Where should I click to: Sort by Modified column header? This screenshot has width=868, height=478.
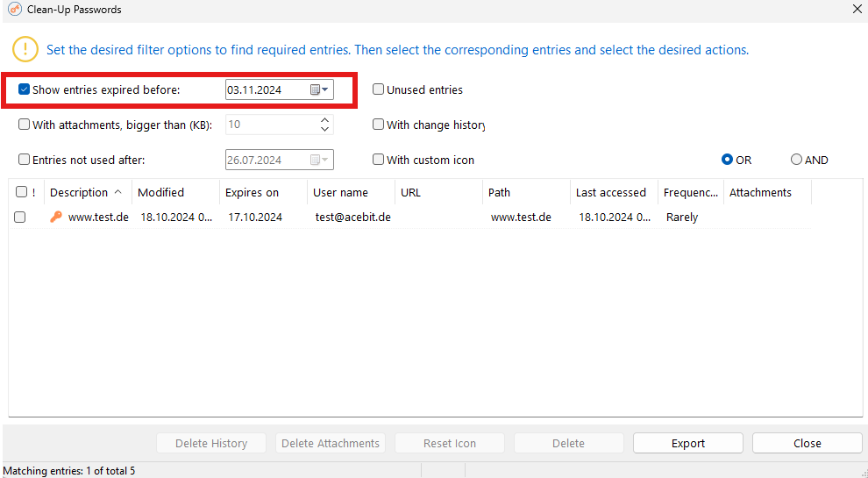click(175, 192)
